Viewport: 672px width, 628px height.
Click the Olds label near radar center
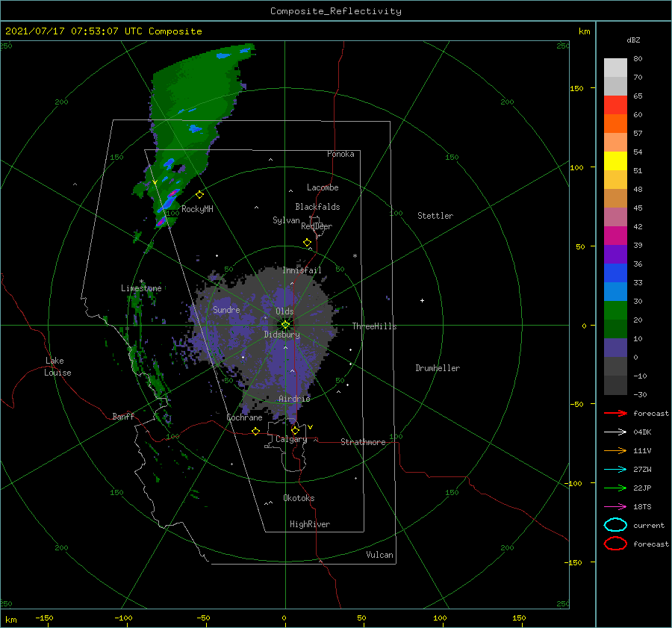(x=284, y=311)
